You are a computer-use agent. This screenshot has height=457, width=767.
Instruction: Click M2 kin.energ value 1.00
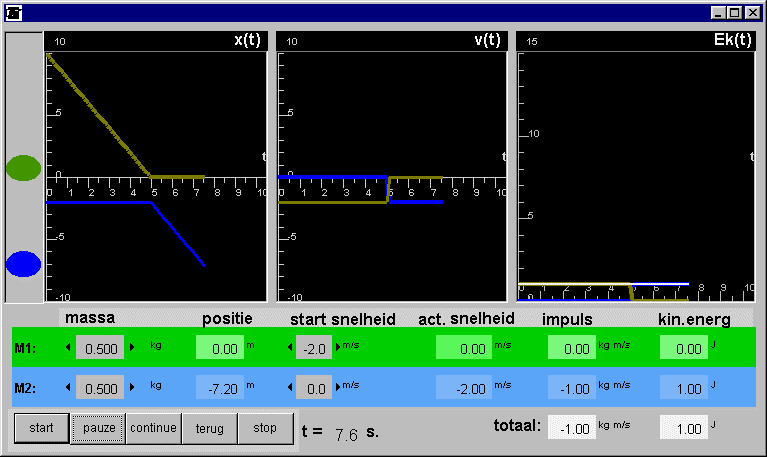[684, 387]
